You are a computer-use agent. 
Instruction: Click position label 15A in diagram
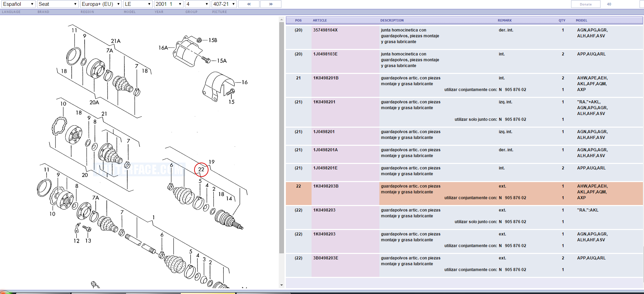coord(222,61)
